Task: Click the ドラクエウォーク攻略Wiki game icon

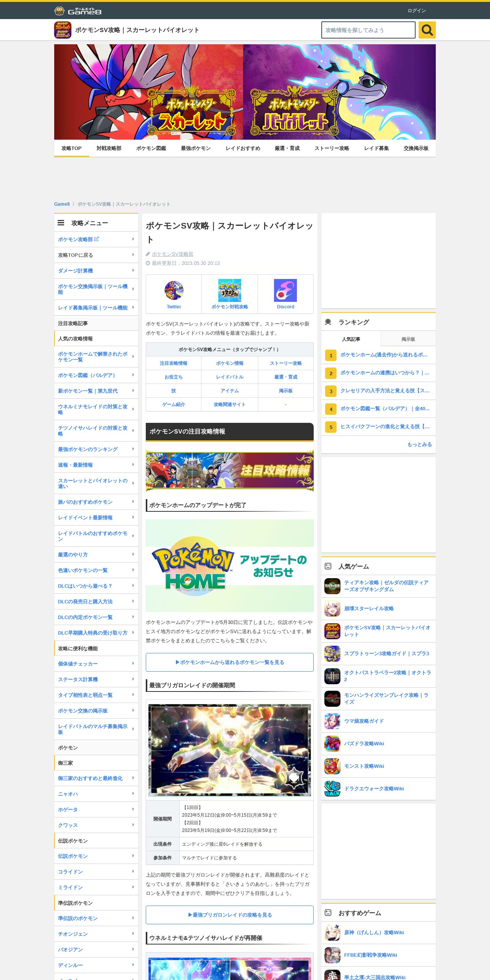Action: pyautogui.click(x=332, y=789)
